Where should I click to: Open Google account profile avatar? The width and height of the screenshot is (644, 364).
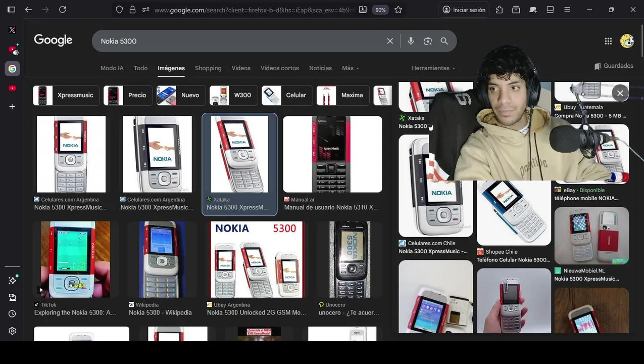(627, 41)
